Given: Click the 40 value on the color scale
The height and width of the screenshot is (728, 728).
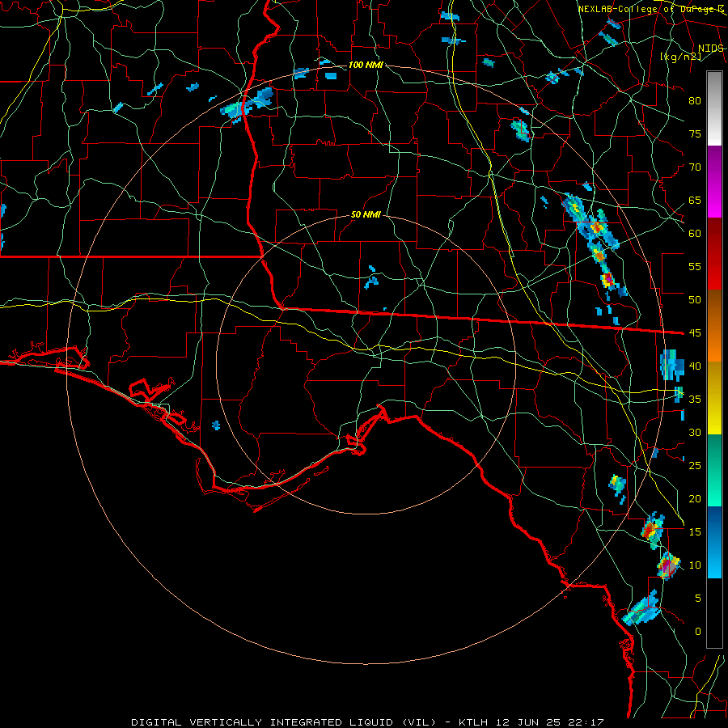Looking at the screenshot, I should (695, 366).
